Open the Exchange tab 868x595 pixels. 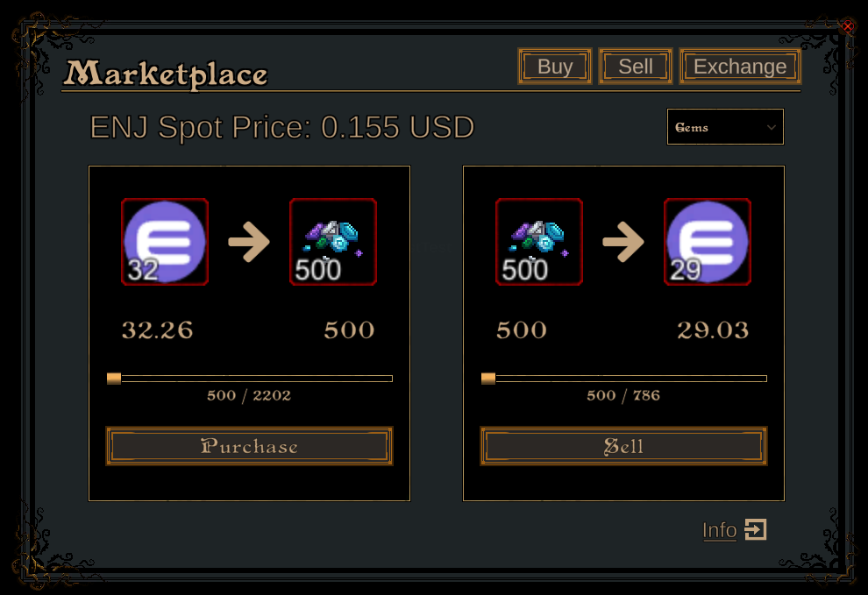740,67
